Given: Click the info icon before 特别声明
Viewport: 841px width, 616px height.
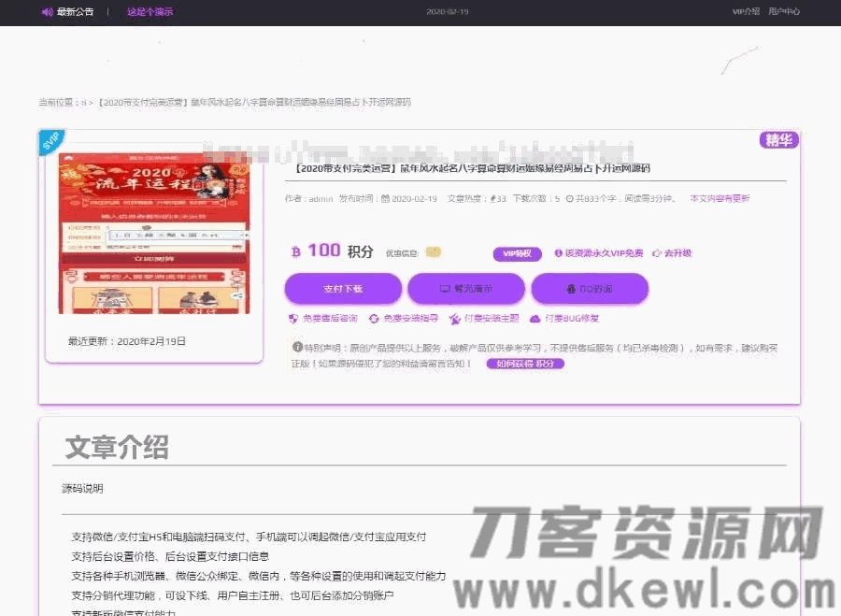Looking at the screenshot, I should (x=297, y=348).
